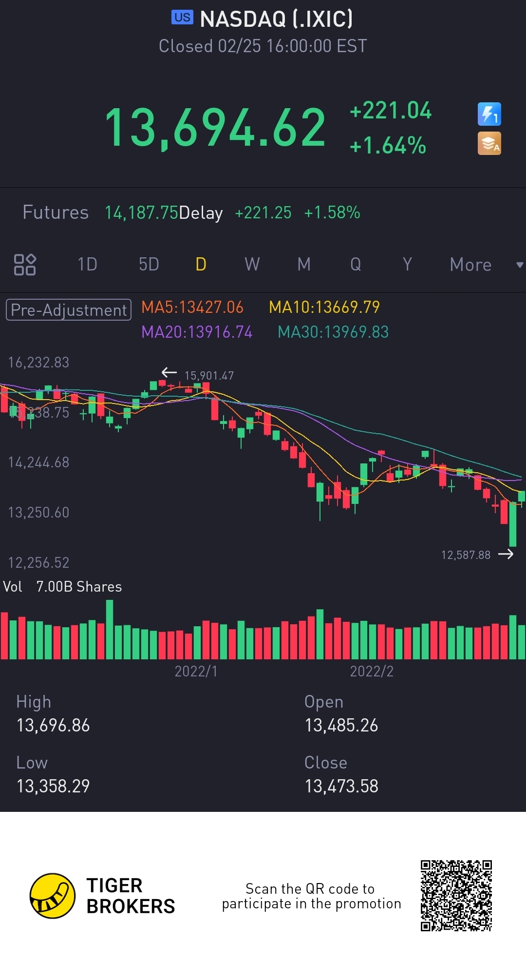The image size is (526, 980).
Task: Tap the US market flag badge
Action: point(182,18)
